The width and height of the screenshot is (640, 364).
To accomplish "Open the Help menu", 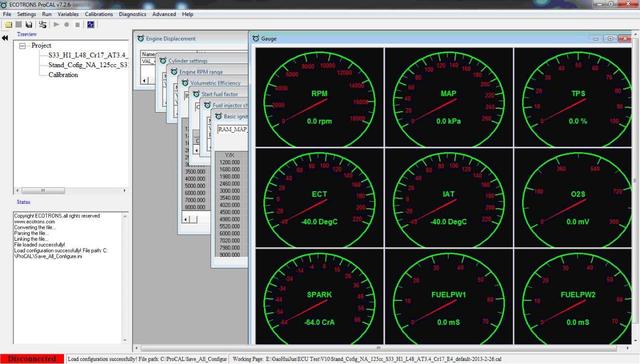I will click(x=187, y=14).
